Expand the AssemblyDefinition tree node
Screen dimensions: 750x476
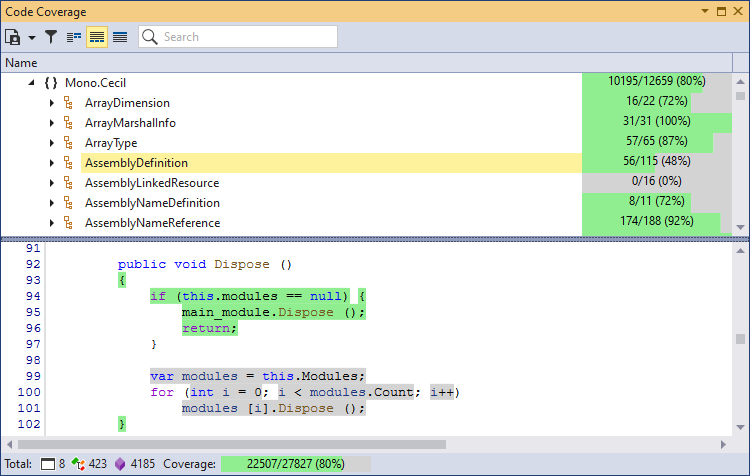52,163
